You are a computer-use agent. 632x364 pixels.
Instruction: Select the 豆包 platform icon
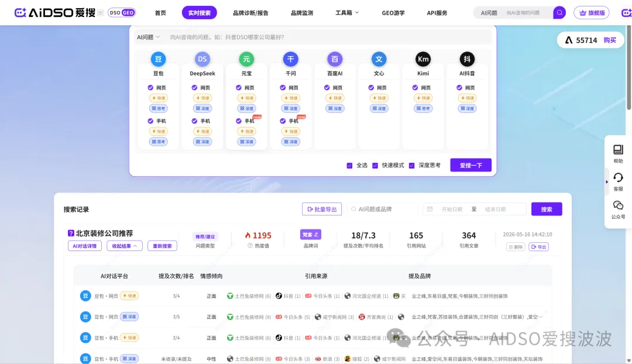pos(158,59)
